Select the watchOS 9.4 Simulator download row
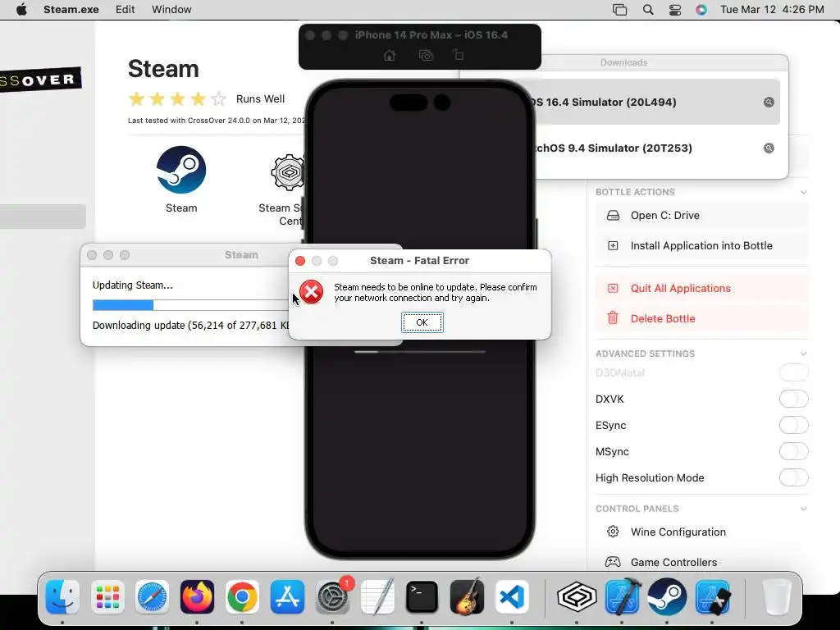This screenshot has width=840, height=630. pos(652,148)
